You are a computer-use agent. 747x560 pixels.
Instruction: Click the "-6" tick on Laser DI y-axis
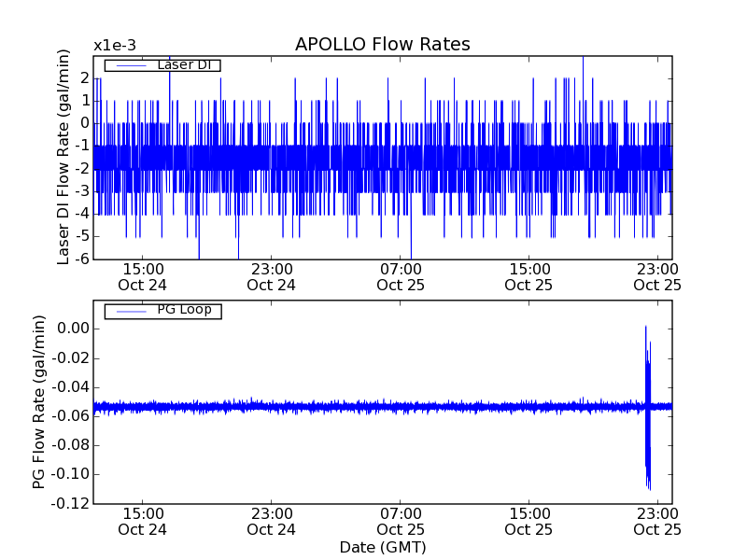[82, 259]
